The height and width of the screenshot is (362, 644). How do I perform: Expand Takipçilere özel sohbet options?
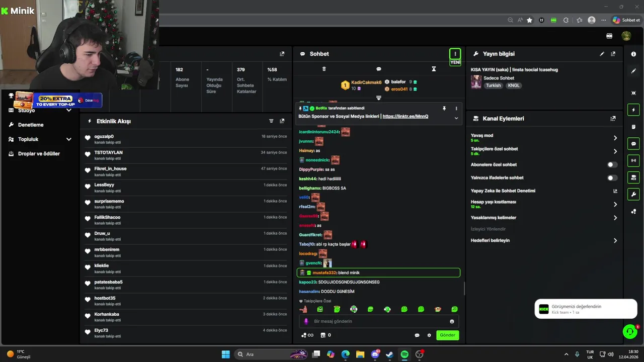615,151
